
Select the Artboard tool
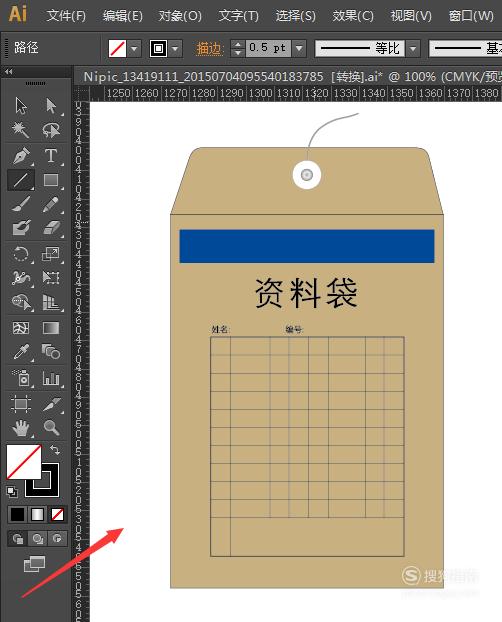(21, 403)
